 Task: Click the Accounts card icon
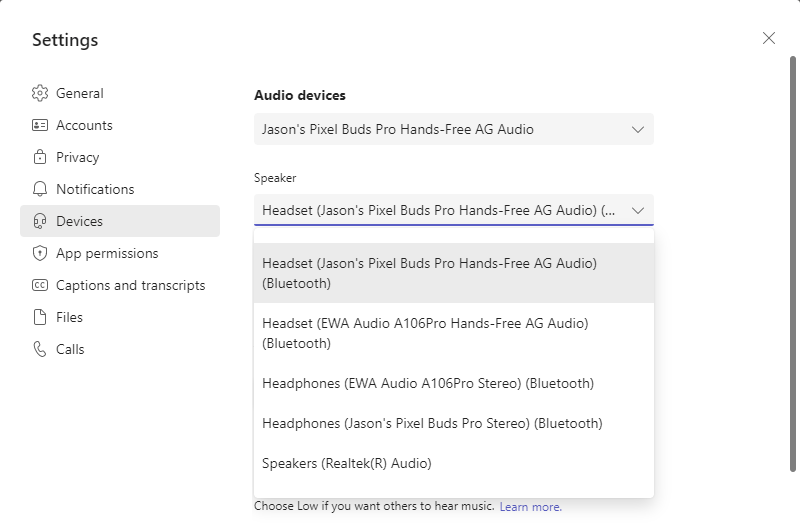(40, 125)
